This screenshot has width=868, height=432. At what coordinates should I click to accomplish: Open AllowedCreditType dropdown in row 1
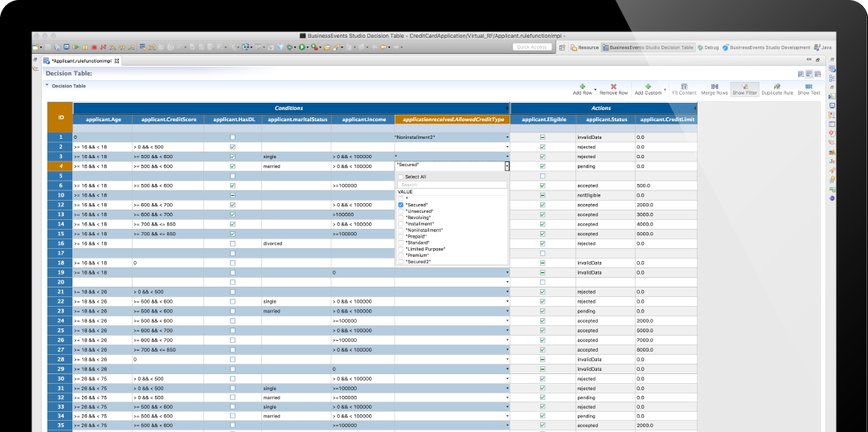point(507,137)
